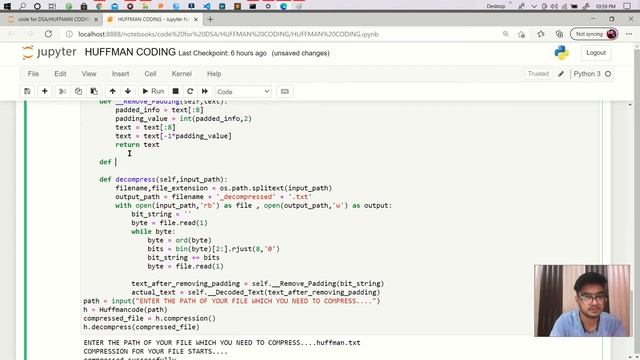Add this page to favorites star icon
The image size is (640, 360).
tap(521, 34)
